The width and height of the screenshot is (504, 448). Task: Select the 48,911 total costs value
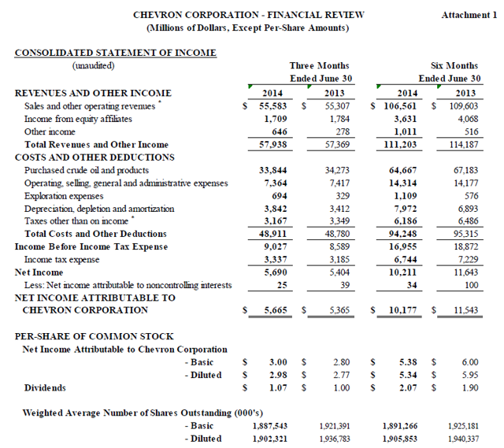click(272, 234)
